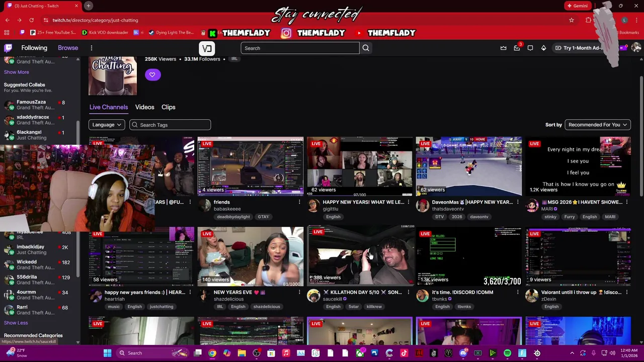The height and width of the screenshot is (362, 644).
Task: Switch to Live Channels tab
Action: point(109,107)
